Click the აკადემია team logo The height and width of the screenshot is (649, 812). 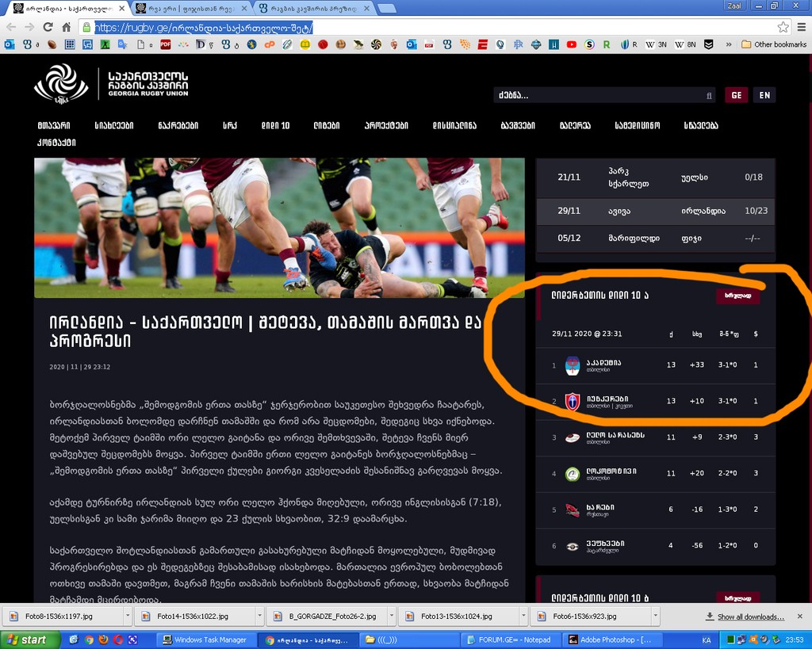click(x=573, y=365)
